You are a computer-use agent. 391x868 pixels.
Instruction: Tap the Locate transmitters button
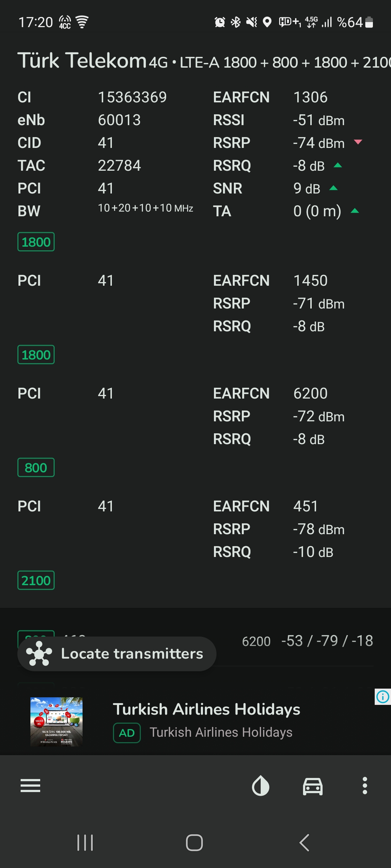[x=117, y=654]
